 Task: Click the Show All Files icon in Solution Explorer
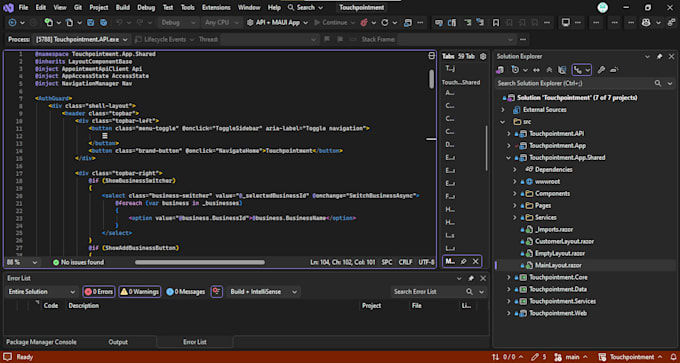[562, 70]
